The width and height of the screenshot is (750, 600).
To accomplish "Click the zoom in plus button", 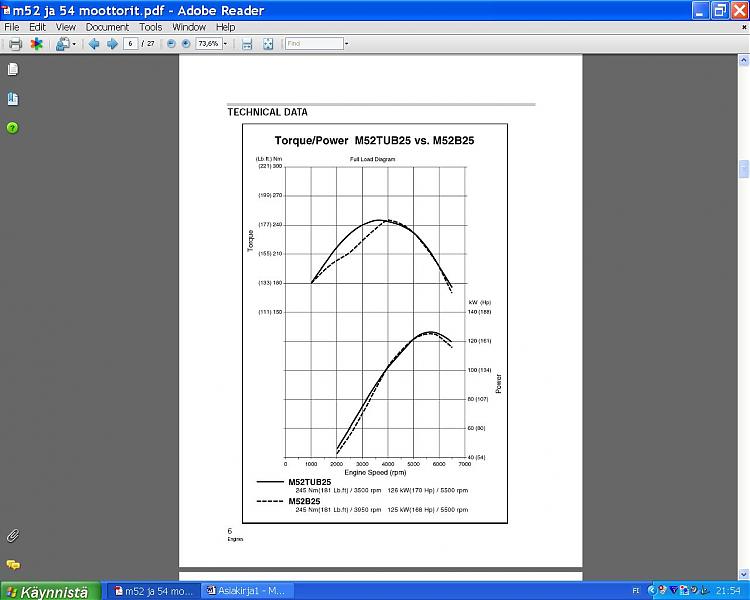I will click(187, 44).
